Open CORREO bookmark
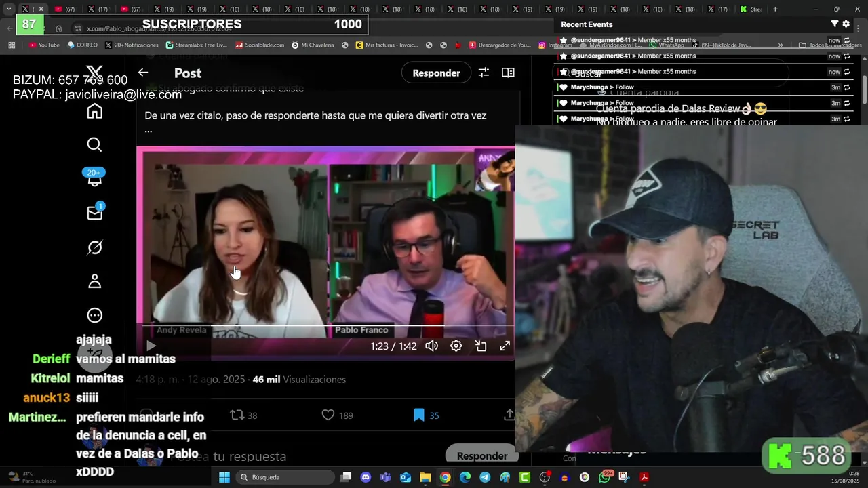 [83, 45]
